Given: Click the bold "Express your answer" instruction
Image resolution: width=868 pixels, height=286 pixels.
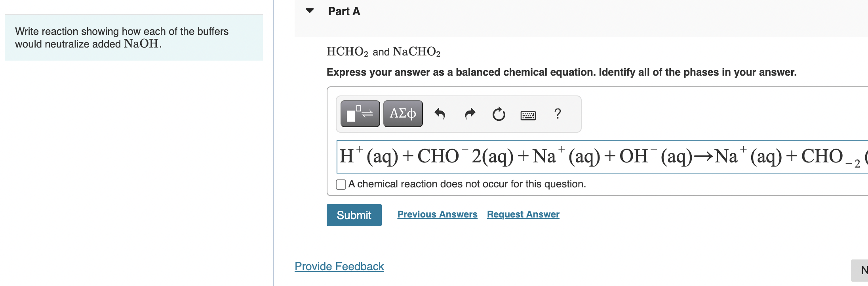Looking at the screenshot, I should (561, 72).
